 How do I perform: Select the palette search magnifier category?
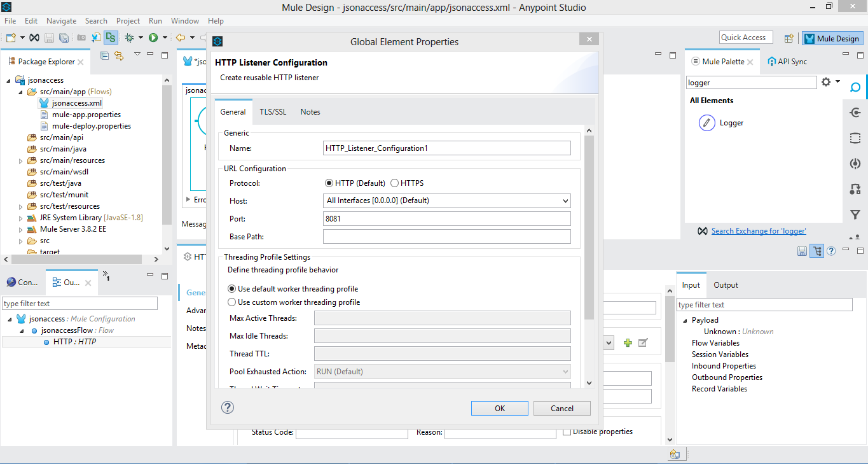click(855, 87)
